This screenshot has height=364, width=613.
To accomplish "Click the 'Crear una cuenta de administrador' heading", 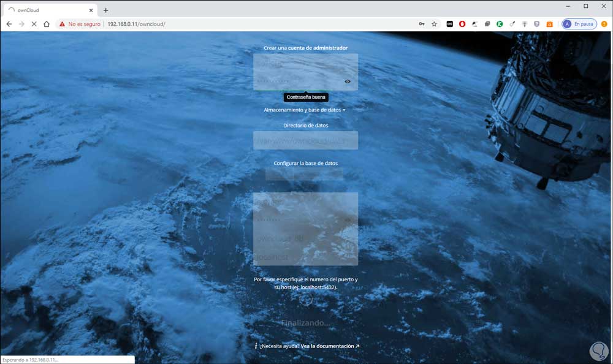I will coord(305,48).
